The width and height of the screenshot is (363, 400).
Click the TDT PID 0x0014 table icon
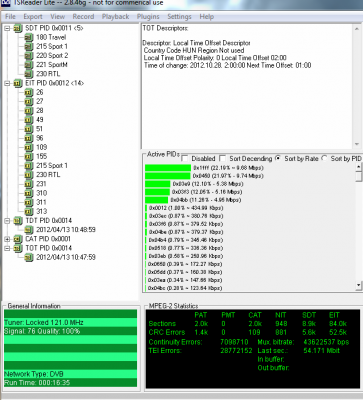click(18, 221)
